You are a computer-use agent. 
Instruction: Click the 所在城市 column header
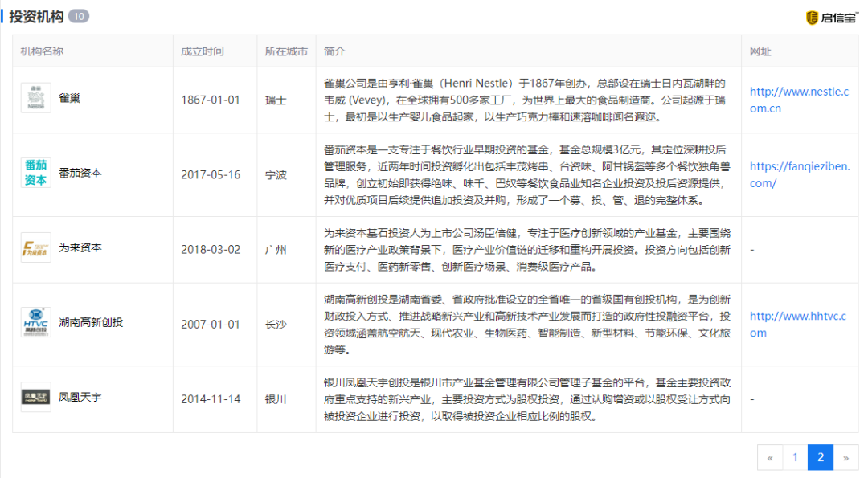(286, 51)
